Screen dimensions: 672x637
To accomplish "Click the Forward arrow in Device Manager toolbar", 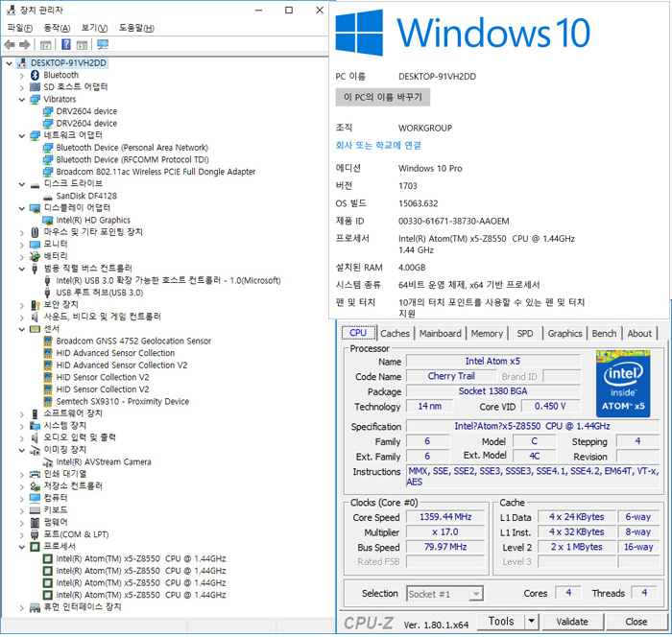I will click(25, 44).
